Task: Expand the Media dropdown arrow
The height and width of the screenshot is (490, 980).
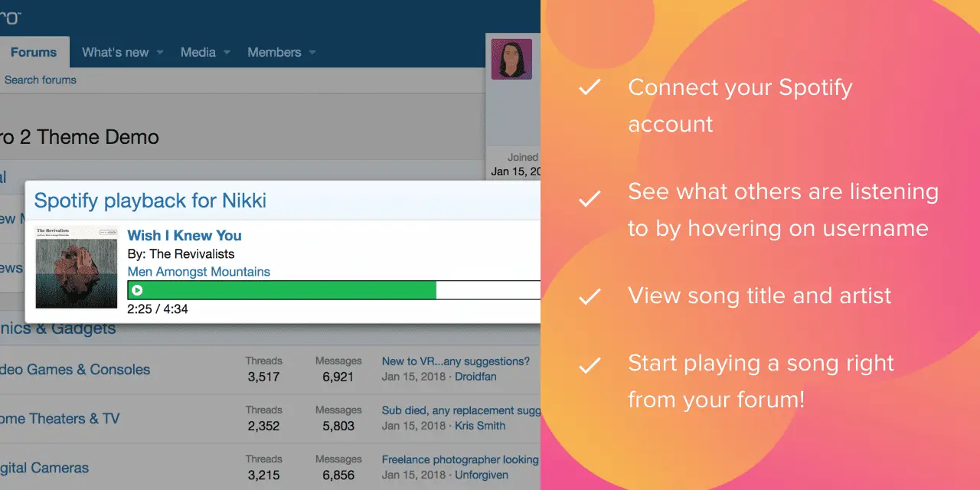Action: tap(227, 53)
